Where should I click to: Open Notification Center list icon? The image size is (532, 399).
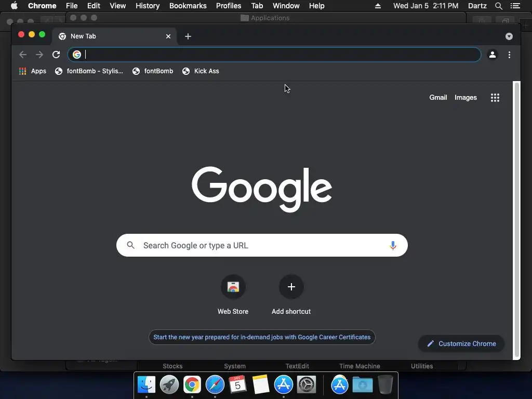click(x=515, y=6)
